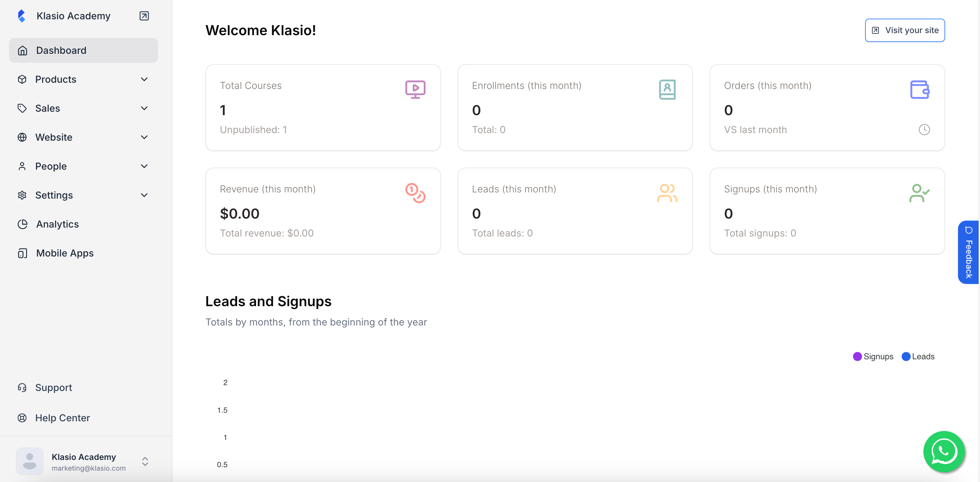This screenshot has width=980, height=482.
Task: Click the clock icon in Orders card
Action: tap(924, 130)
